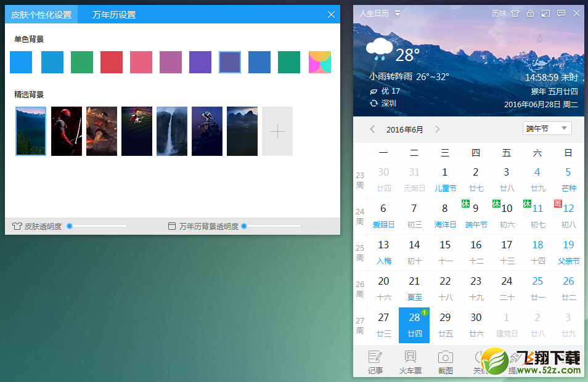The height and width of the screenshot is (382, 588).
Task: Click the lock icon in calendar header
Action: (530, 14)
